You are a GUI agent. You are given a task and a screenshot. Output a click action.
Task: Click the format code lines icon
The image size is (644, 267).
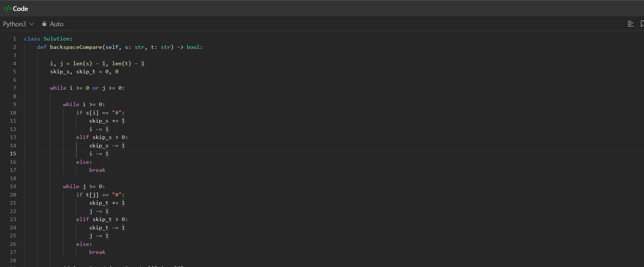pos(630,24)
